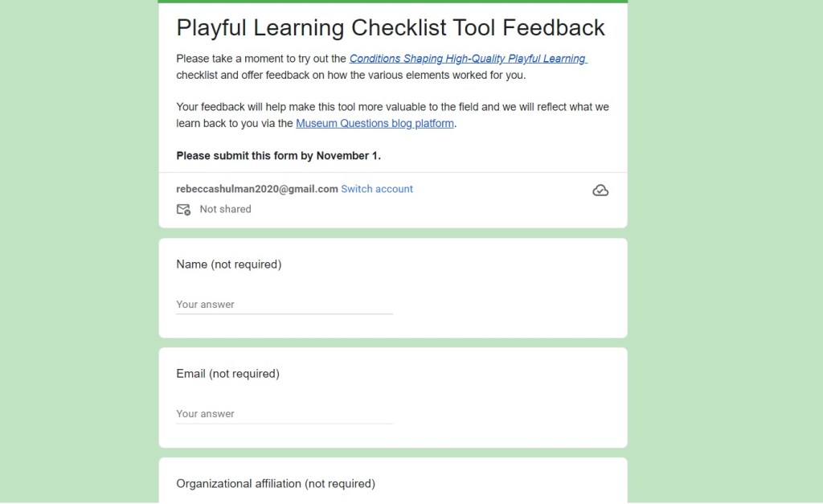Click the Organizational affiliation (not required) label

(x=276, y=484)
